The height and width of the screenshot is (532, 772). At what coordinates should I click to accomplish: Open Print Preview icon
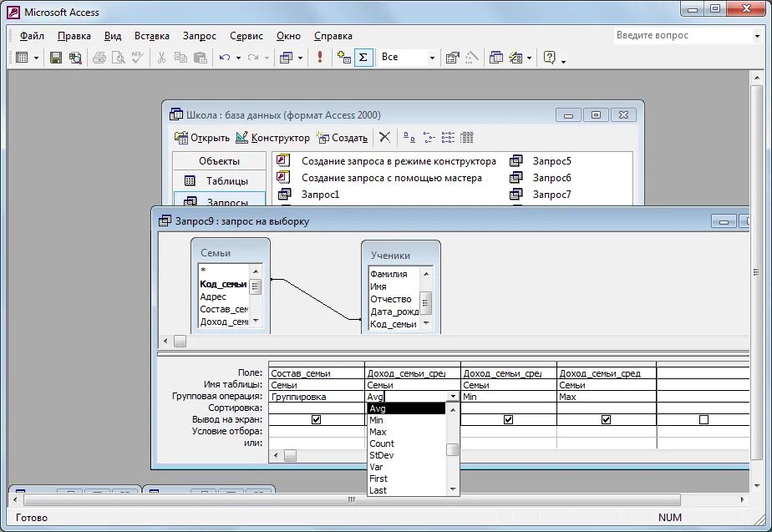[x=118, y=58]
